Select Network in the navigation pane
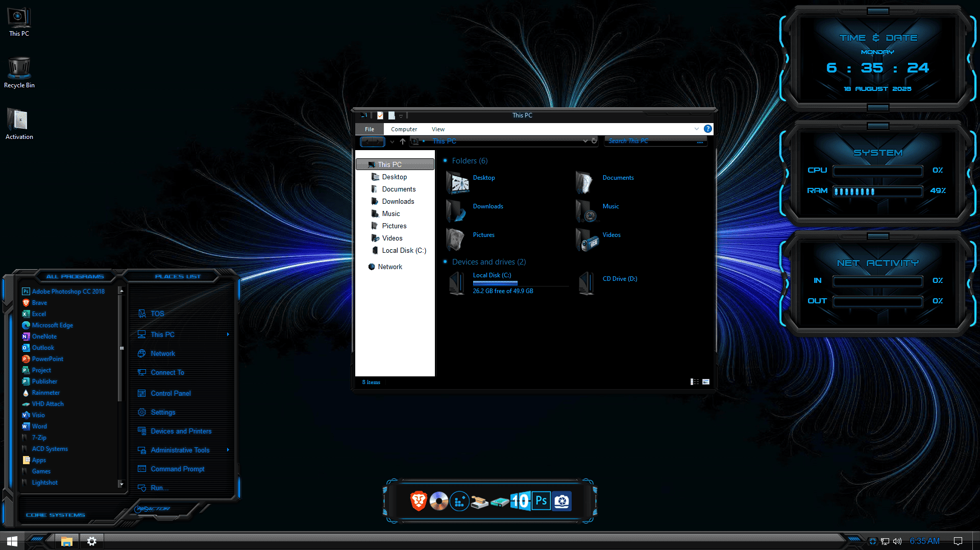 [390, 267]
